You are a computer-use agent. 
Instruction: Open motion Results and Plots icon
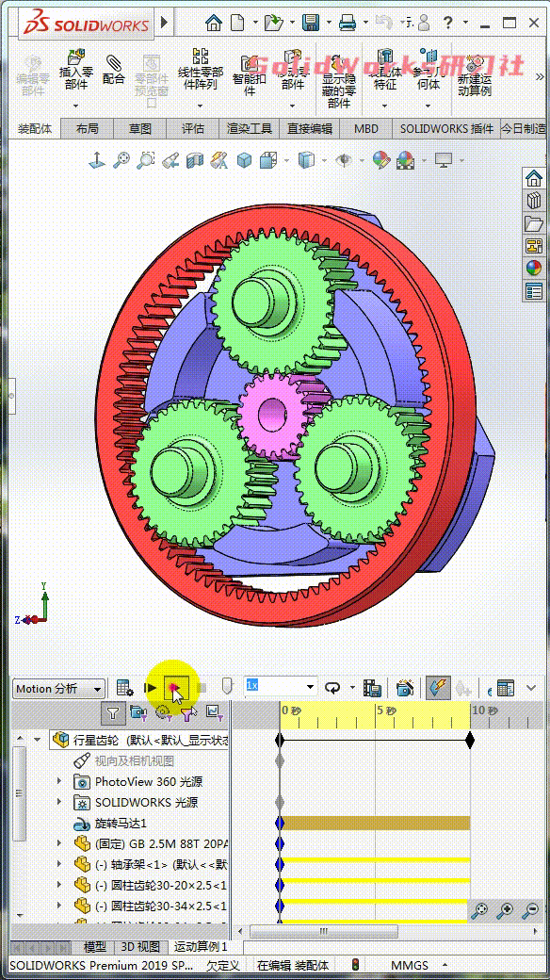(x=506, y=688)
